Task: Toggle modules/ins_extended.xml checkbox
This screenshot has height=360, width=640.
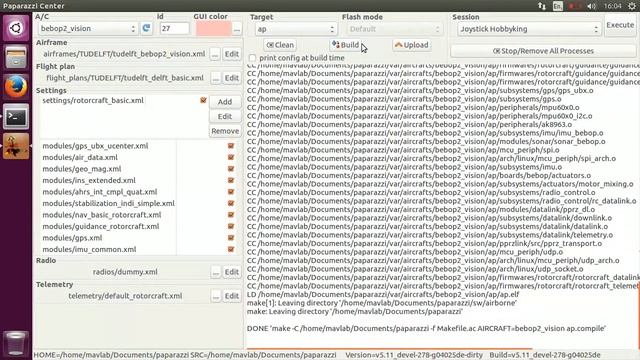Action: [x=231, y=180]
